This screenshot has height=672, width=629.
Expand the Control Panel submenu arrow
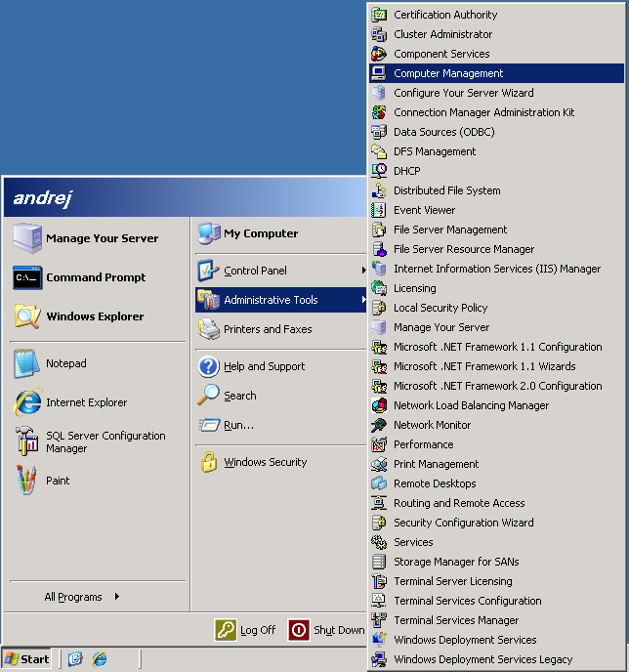[363, 270]
